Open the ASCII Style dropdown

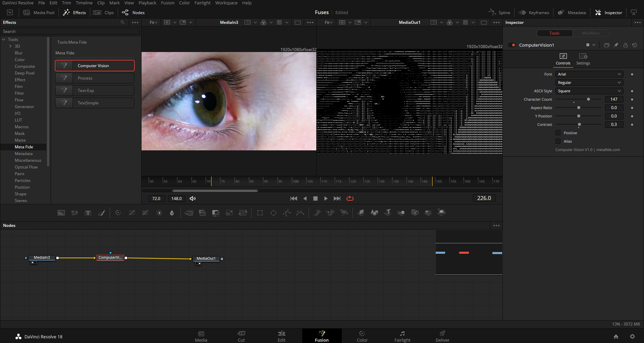pyautogui.click(x=589, y=91)
